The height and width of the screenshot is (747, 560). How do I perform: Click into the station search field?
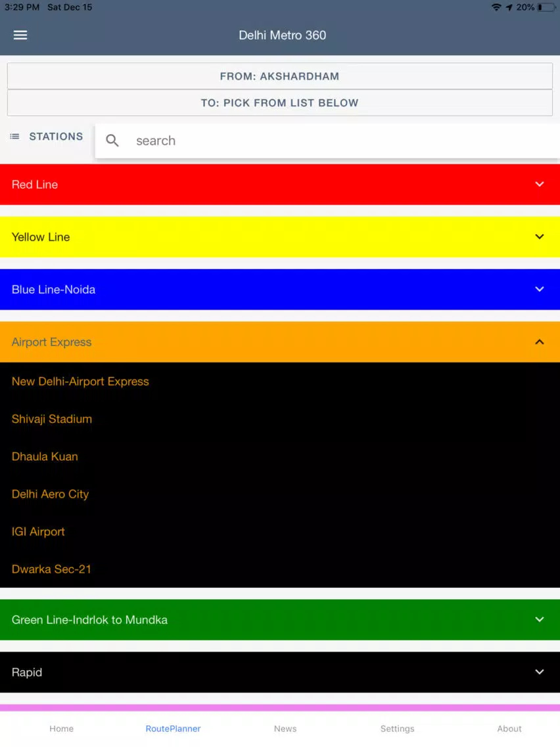pyautogui.click(x=327, y=141)
